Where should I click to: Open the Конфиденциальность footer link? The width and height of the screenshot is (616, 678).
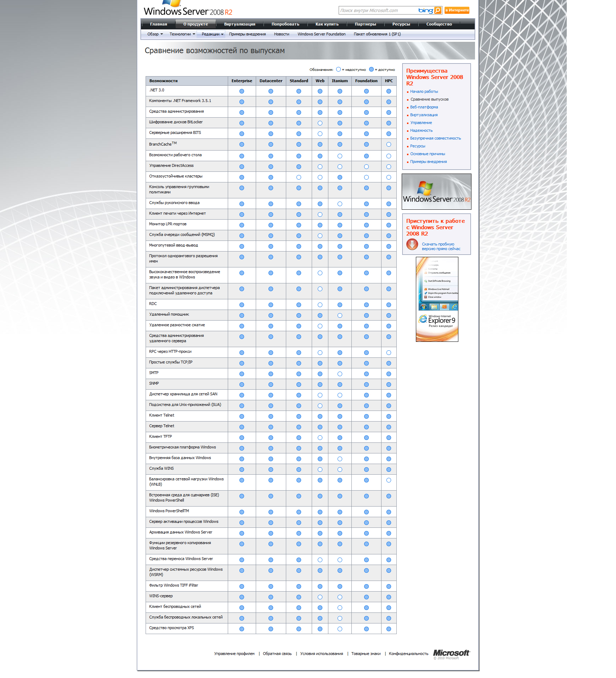(x=408, y=654)
